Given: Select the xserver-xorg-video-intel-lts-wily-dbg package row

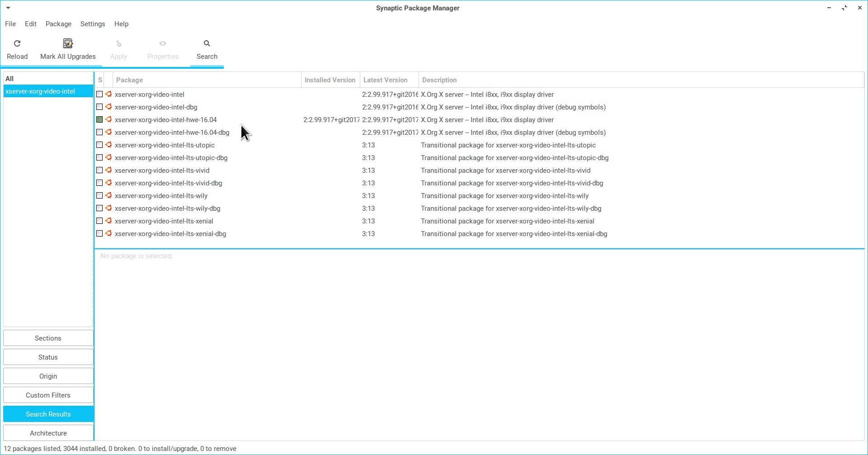Looking at the screenshot, I should (168, 209).
